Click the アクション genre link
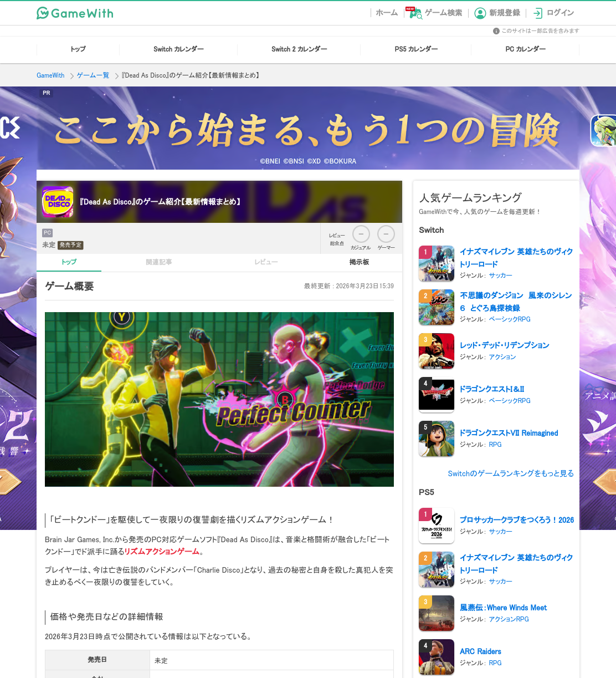The width and height of the screenshot is (616, 678). tap(502, 357)
